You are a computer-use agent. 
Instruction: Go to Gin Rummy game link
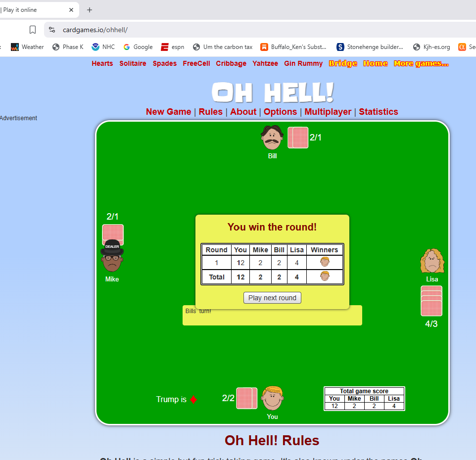(x=303, y=63)
